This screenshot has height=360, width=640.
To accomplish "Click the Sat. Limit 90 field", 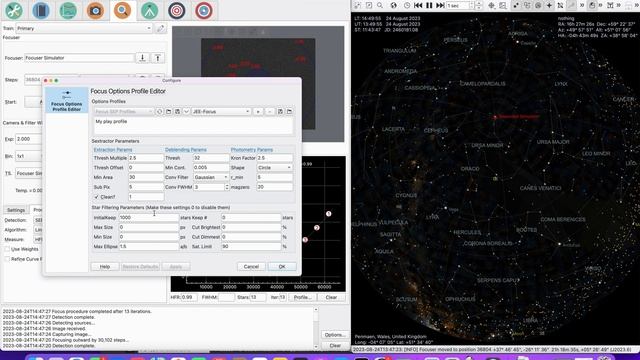I will pos(251,247).
